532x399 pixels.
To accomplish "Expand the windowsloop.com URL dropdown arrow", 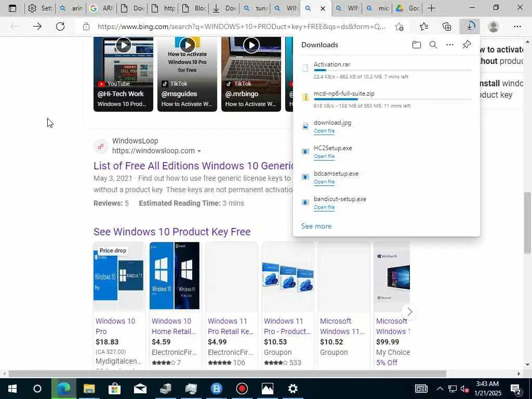I will (x=199, y=151).
